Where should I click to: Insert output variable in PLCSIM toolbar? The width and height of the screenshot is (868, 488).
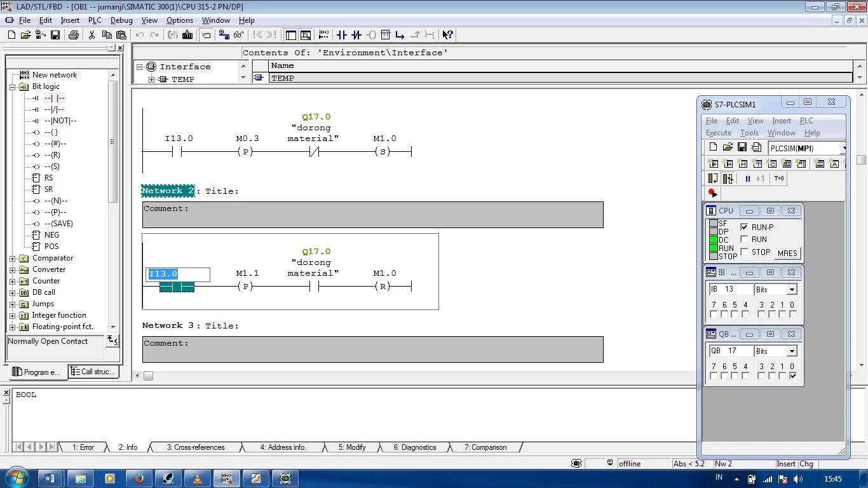click(728, 163)
